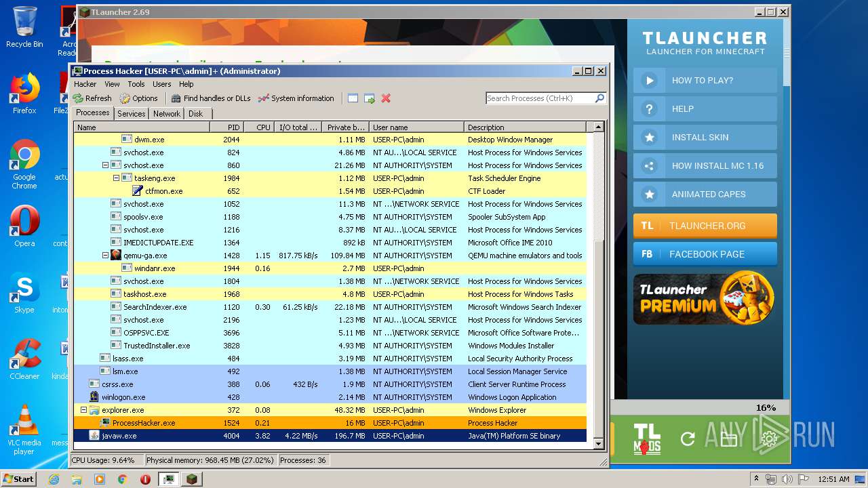
Task: Switch to the Services tab
Action: (131, 114)
